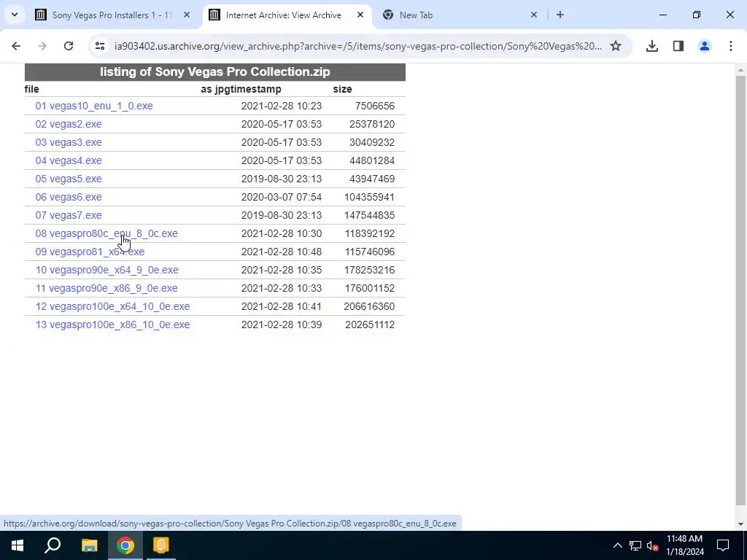Click scrollbar down arrow

(x=740, y=524)
